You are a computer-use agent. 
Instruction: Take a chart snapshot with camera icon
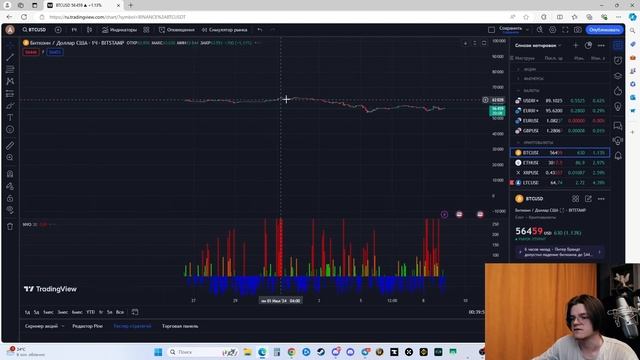578,30
